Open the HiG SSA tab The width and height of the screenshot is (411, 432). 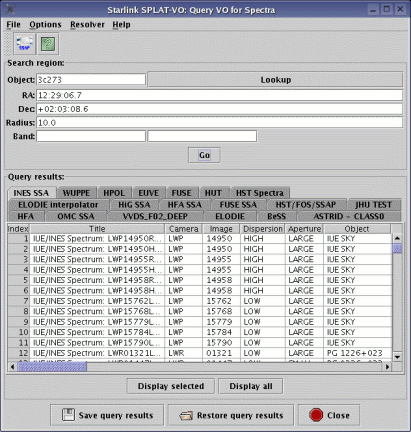point(134,205)
